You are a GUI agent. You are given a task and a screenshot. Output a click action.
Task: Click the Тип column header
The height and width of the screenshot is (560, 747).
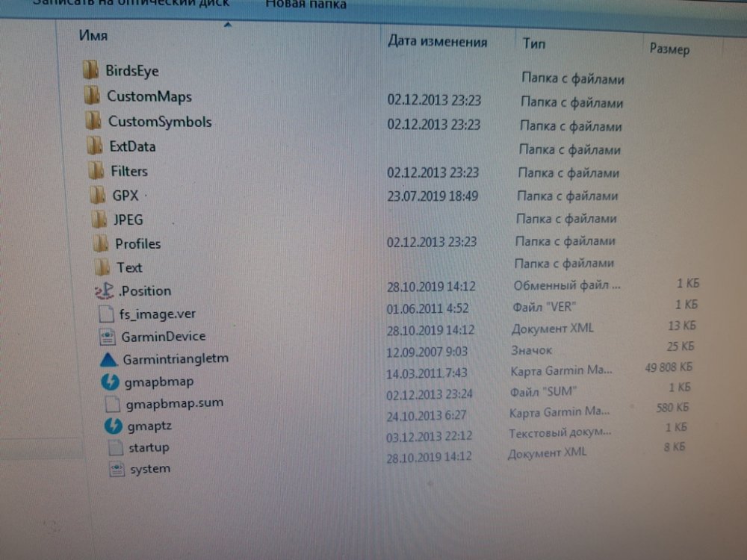coord(533,44)
